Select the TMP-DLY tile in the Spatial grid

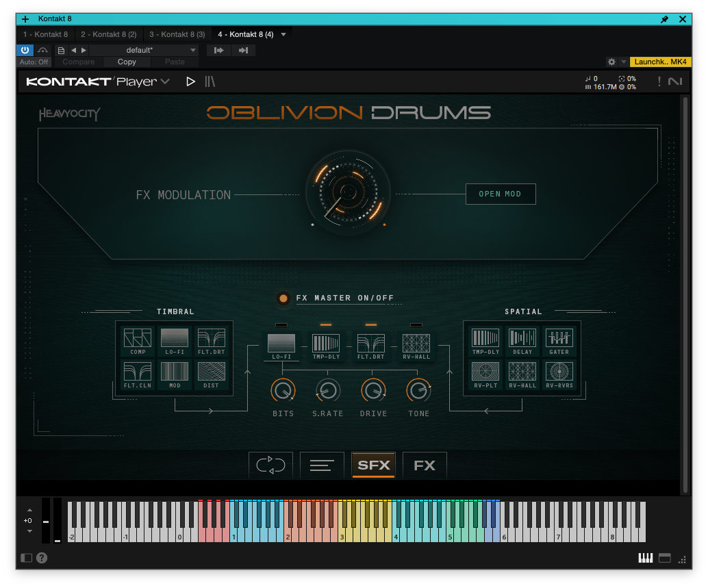pyautogui.click(x=485, y=342)
